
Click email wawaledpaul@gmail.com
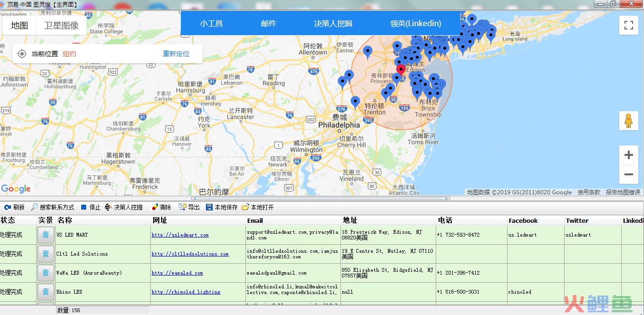point(276,273)
